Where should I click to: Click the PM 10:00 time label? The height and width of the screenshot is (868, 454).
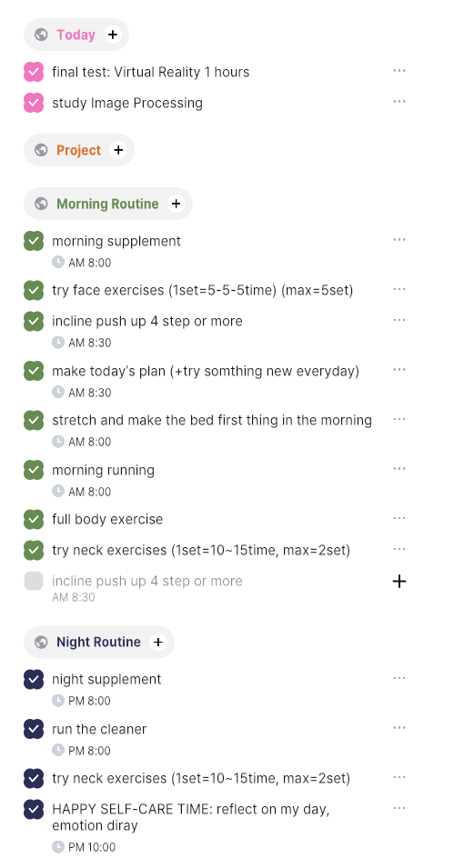tap(92, 847)
